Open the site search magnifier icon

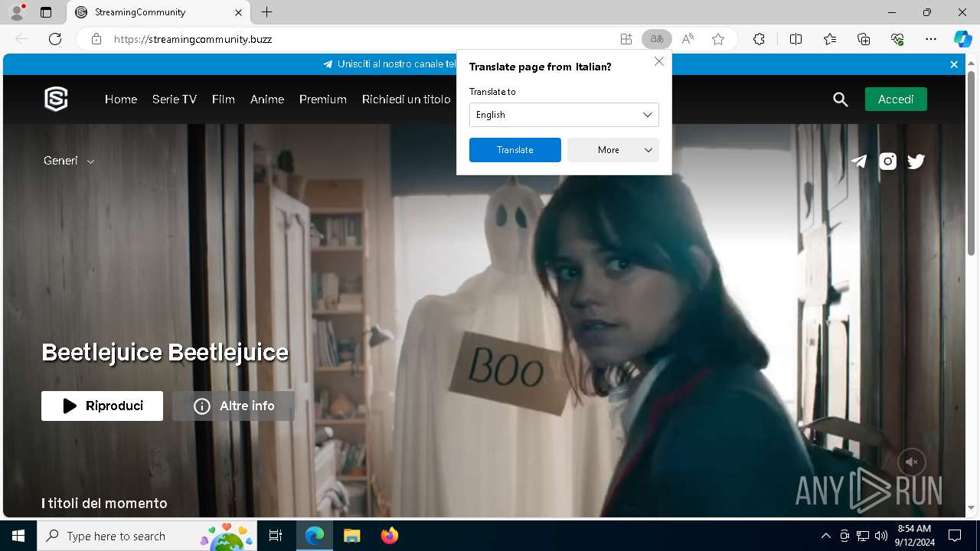point(841,99)
